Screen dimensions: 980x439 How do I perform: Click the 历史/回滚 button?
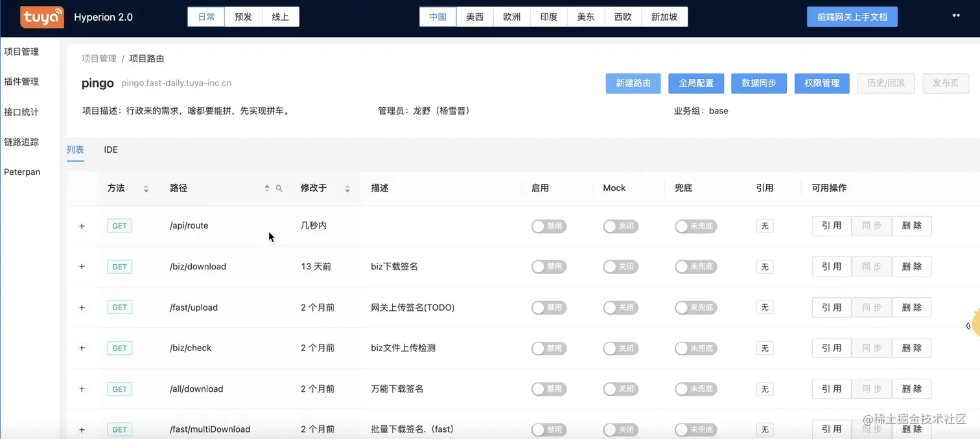pyautogui.click(x=886, y=83)
